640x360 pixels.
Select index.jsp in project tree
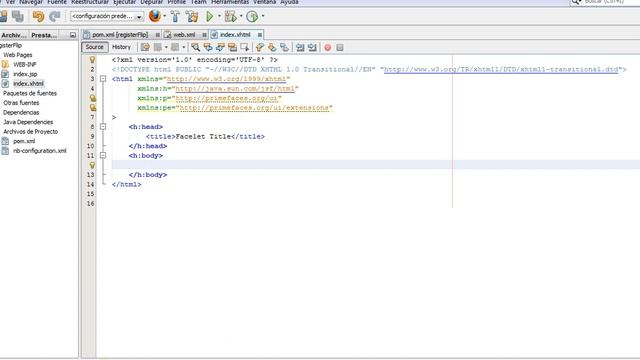tap(25, 74)
